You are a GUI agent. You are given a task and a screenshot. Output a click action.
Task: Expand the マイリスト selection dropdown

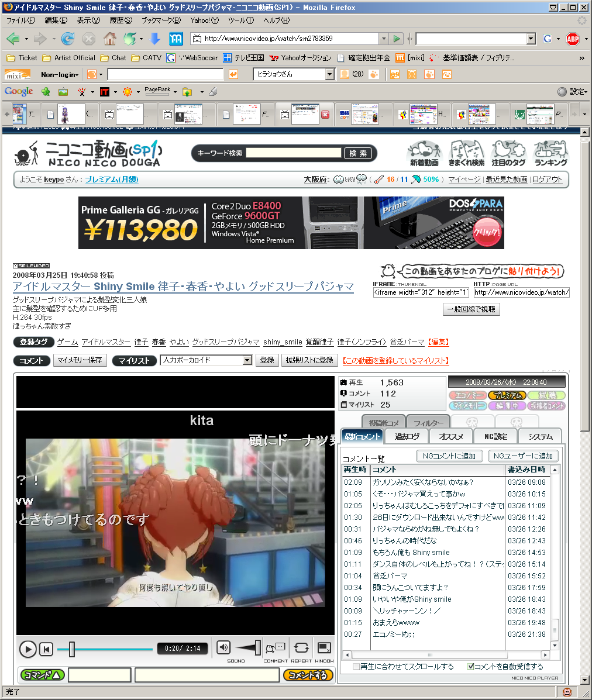click(247, 360)
